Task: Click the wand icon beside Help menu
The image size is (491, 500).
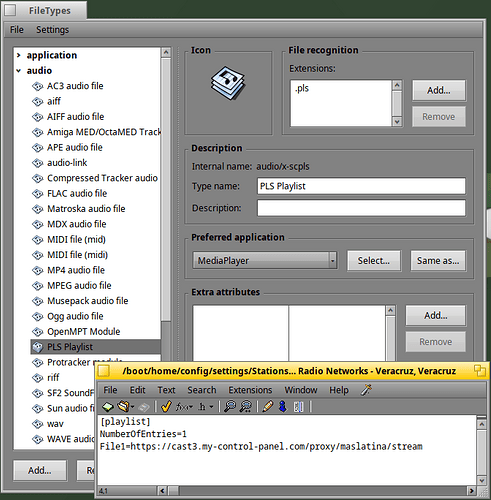Action: [x=366, y=390]
